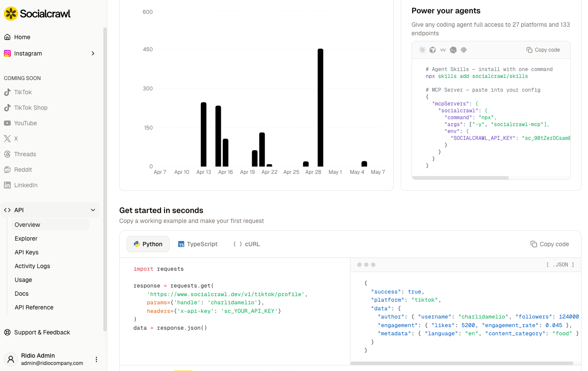Select the TikTok Shop sidebar icon

pos(7,108)
